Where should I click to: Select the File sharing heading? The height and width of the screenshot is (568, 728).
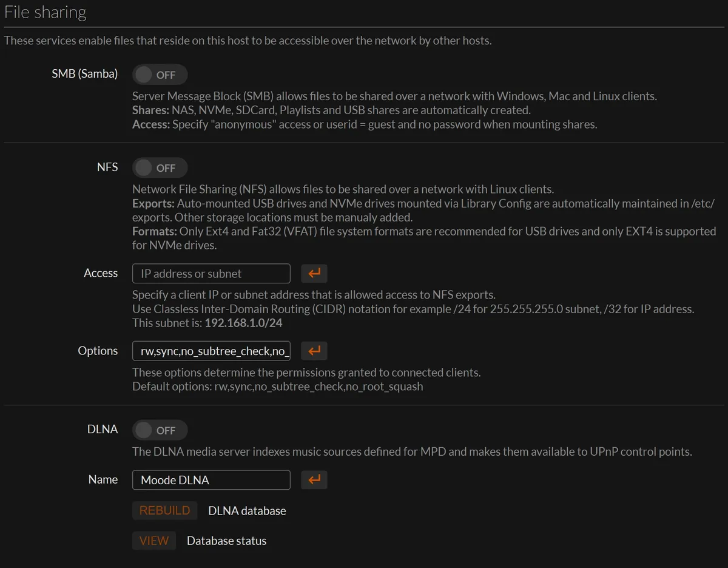coord(45,13)
